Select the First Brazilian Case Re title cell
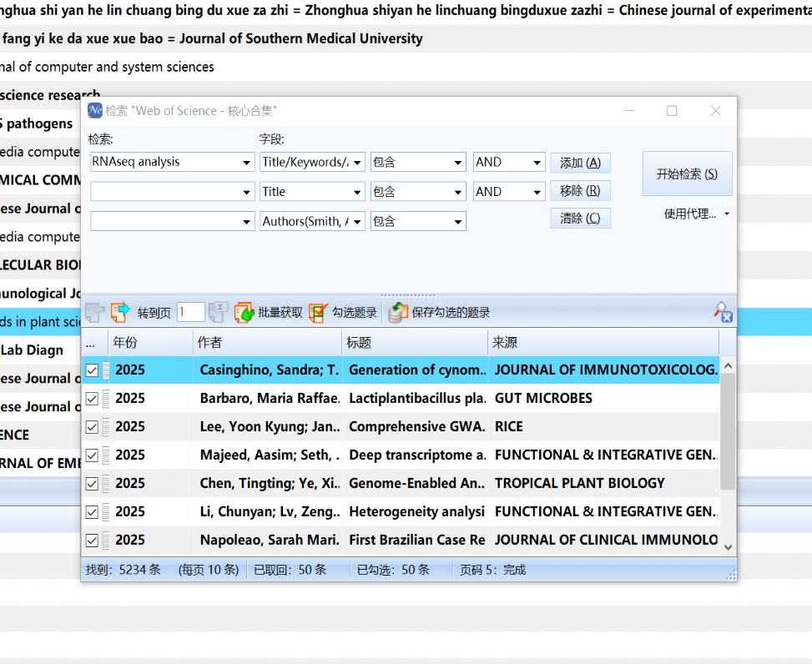812x664 pixels. point(417,540)
